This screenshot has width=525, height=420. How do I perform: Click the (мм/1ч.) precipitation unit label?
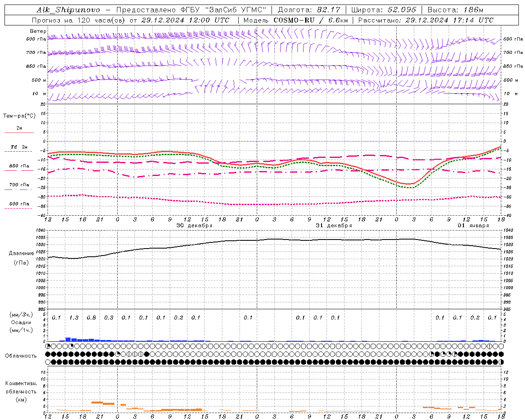tap(21, 330)
